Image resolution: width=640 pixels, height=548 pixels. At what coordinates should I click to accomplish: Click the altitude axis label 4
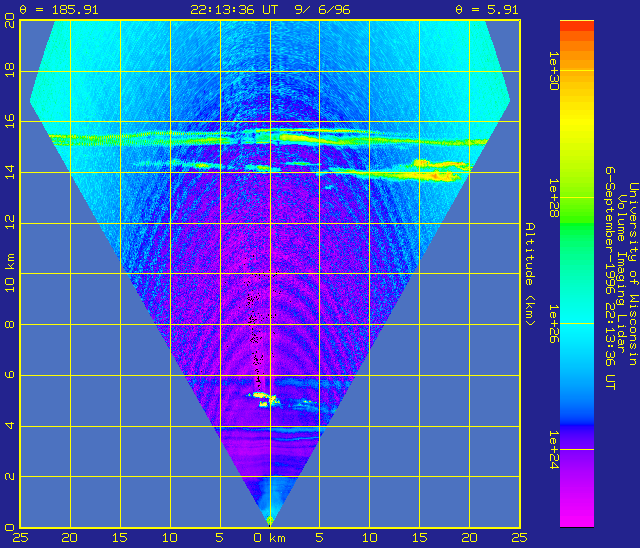pyautogui.click(x=10, y=426)
